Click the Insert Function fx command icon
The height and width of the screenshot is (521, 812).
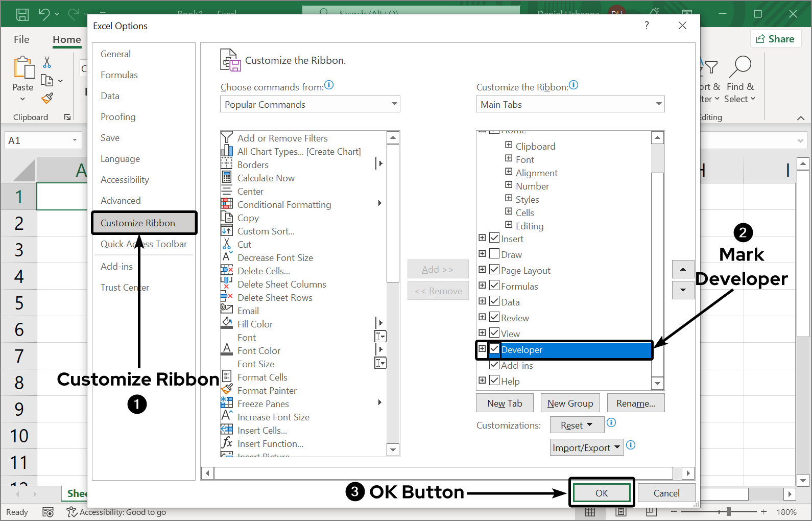coord(227,443)
